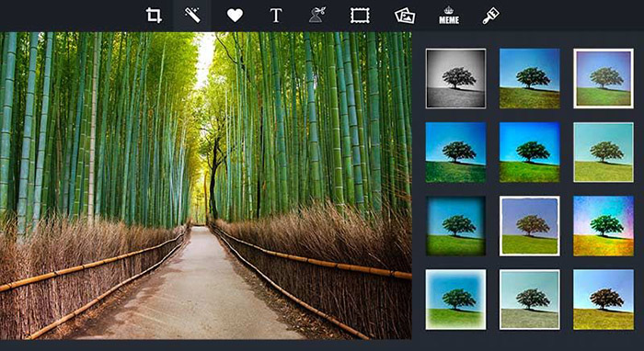Select the paint brush tool
This screenshot has height=351, width=644.
(490, 16)
